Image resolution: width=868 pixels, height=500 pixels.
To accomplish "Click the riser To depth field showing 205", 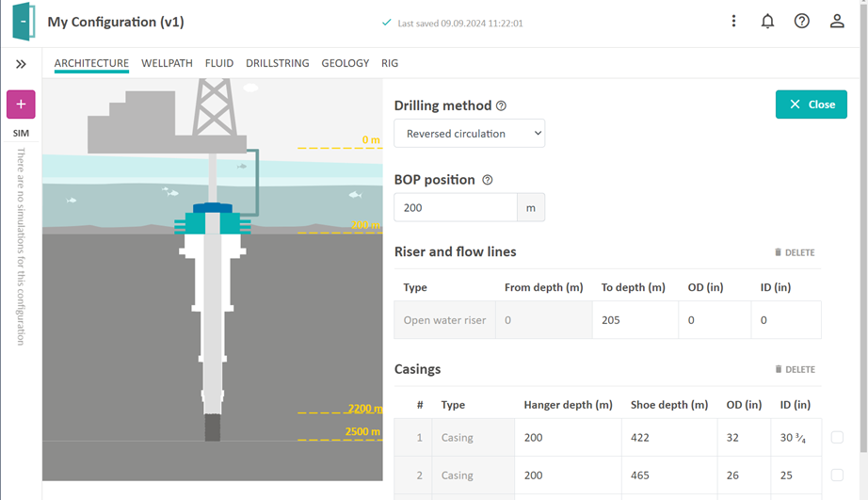I will pos(635,320).
